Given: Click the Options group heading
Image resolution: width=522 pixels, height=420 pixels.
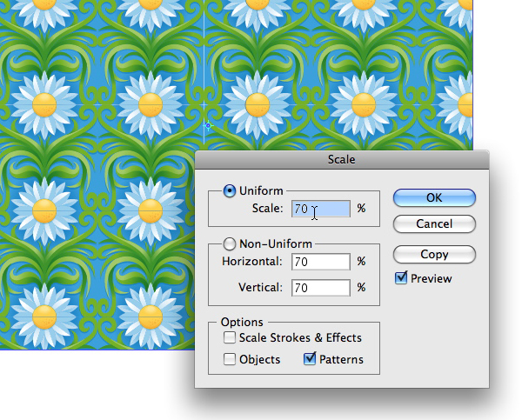Looking at the screenshot, I should [x=242, y=322].
